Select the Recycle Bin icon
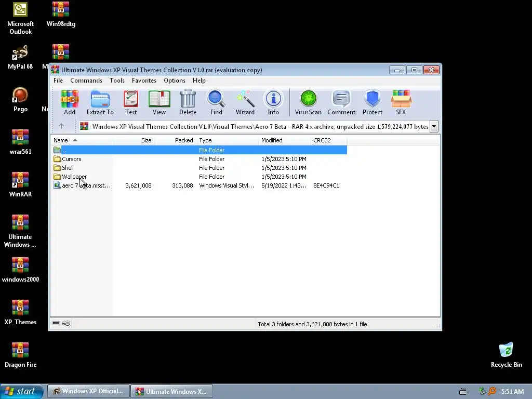The height and width of the screenshot is (399, 532). coord(506,355)
